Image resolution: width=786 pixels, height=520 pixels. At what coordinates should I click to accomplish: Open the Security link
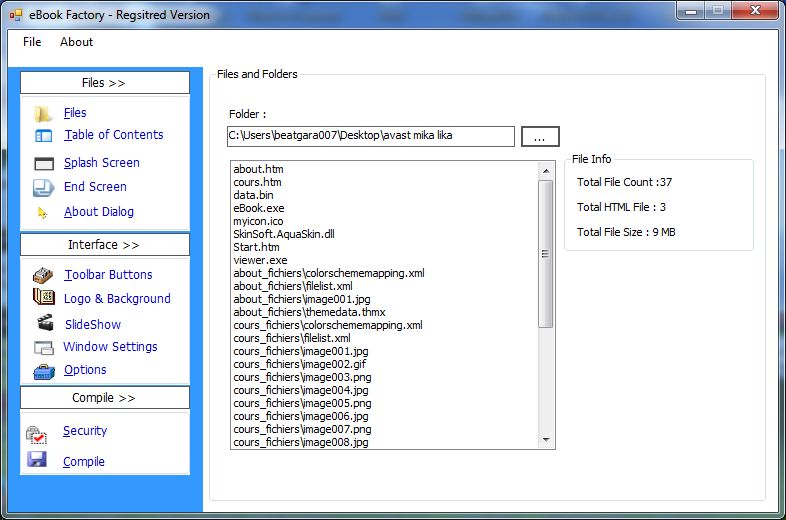85,431
